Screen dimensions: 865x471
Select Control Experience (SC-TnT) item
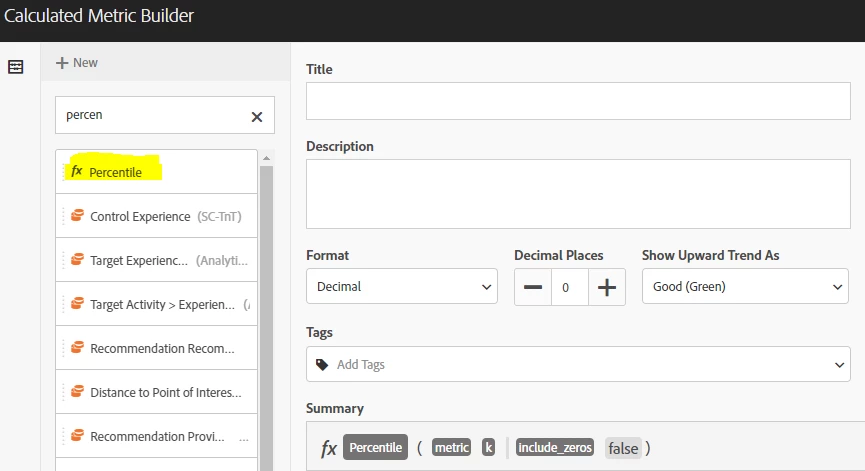tap(156, 216)
